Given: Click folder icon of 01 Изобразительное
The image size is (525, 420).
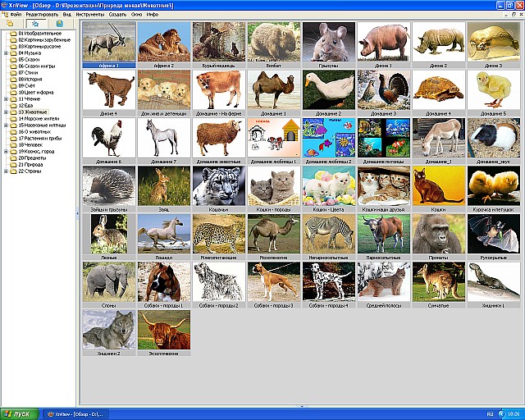Looking at the screenshot, I should pyautogui.click(x=13, y=34).
